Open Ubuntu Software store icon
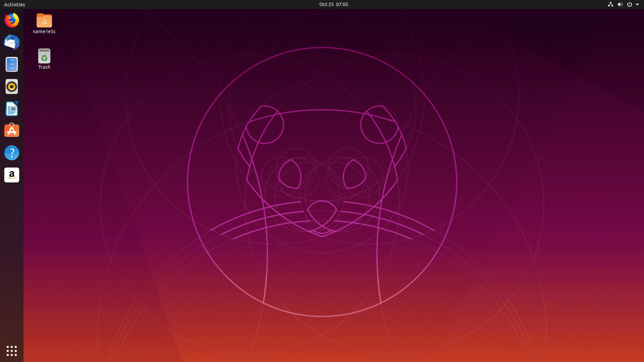Screen dimensions: 644x362 tap(12, 131)
